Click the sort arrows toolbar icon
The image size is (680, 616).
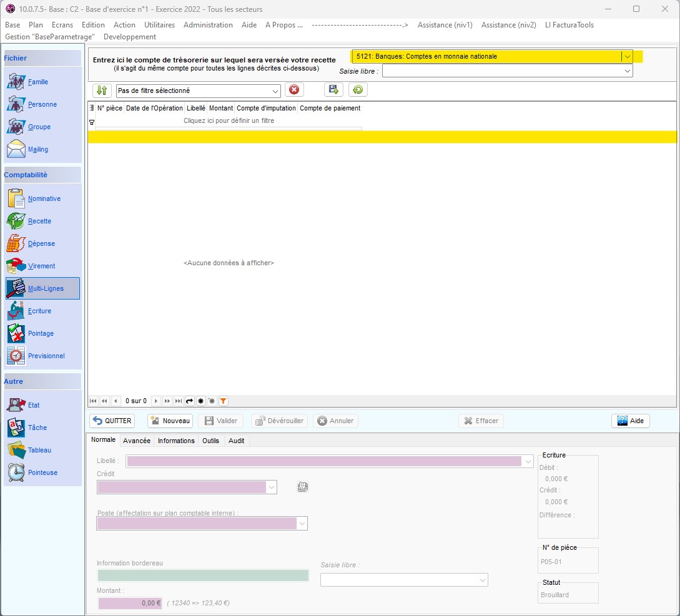coord(102,90)
